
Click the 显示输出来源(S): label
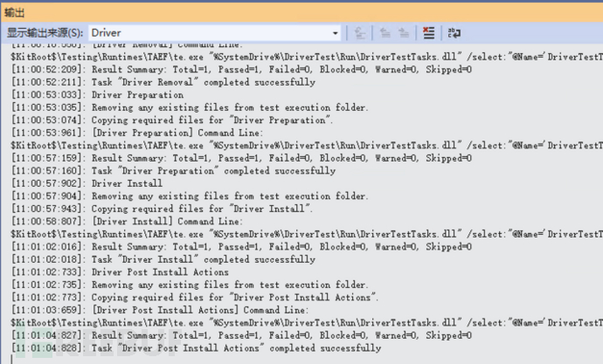pos(45,33)
